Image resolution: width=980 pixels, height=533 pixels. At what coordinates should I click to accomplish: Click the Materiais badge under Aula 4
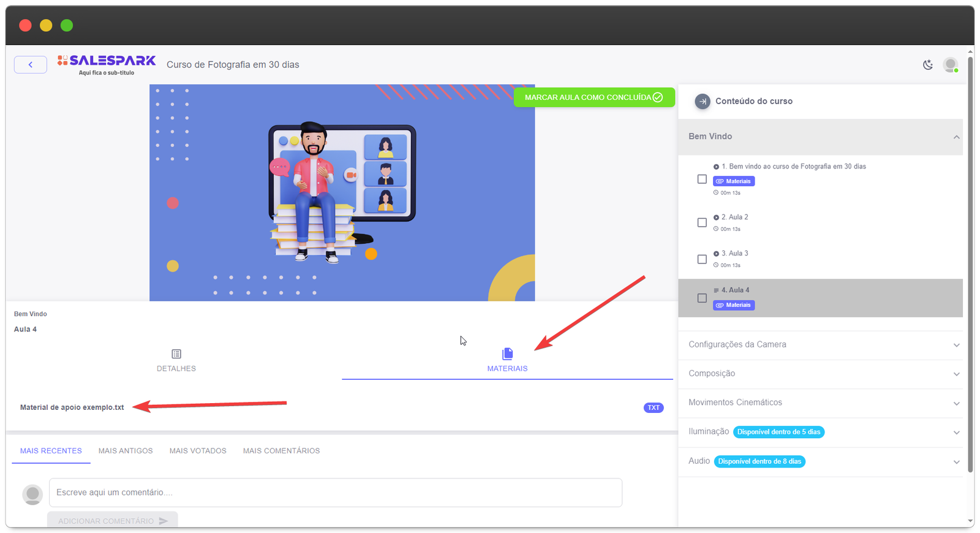click(x=734, y=305)
